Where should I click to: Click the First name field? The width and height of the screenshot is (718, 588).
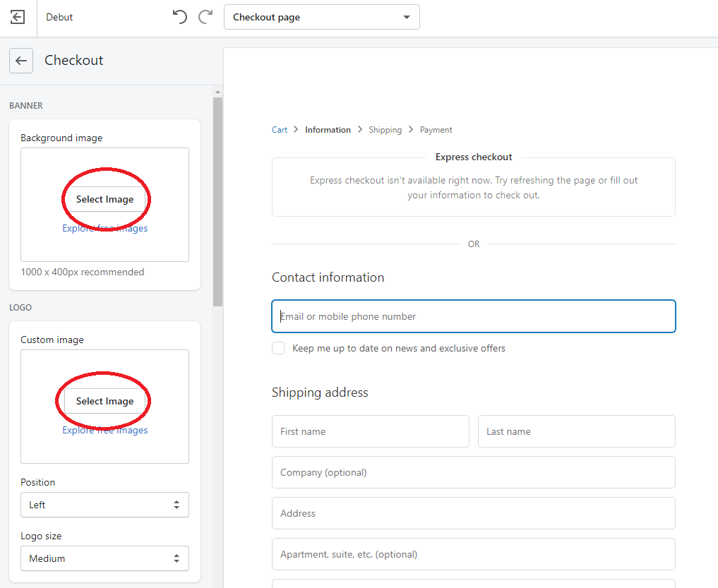click(371, 431)
